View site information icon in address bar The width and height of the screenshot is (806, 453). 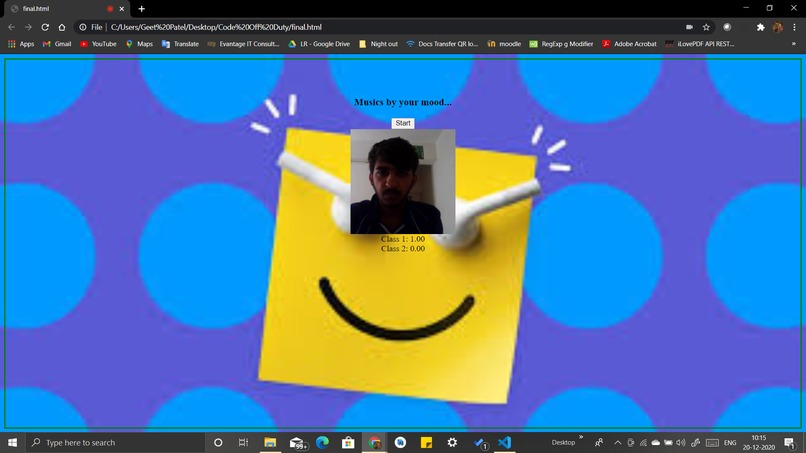tap(83, 27)
